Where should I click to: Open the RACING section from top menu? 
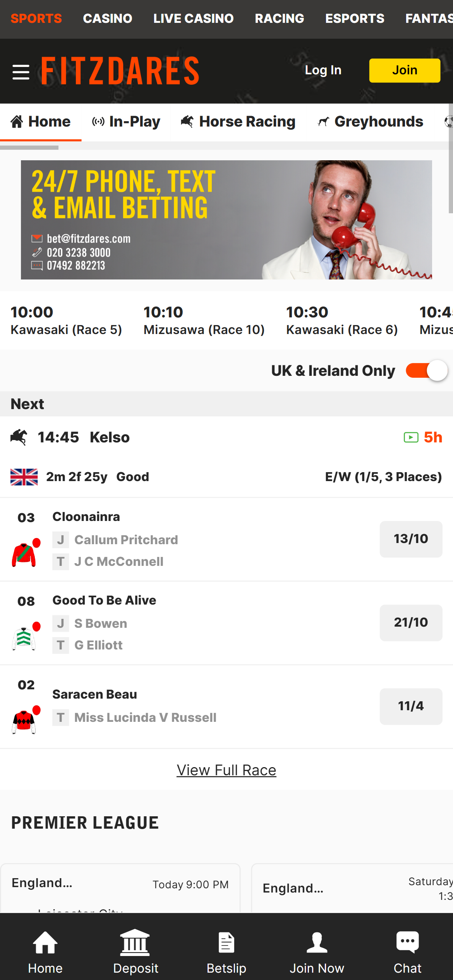pos(279,18)
